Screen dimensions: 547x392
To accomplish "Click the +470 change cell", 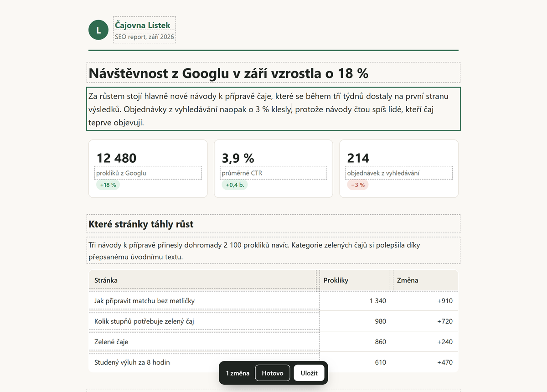I will tap(425, 362).
